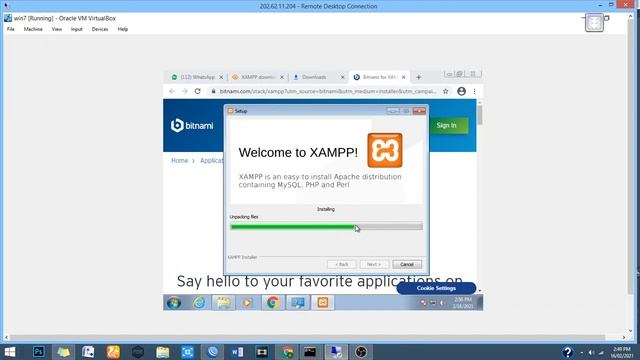Viewport: 640px width, 360px height.
Task: Click the host volume tray icon
Action: click(x=591, y=353)
